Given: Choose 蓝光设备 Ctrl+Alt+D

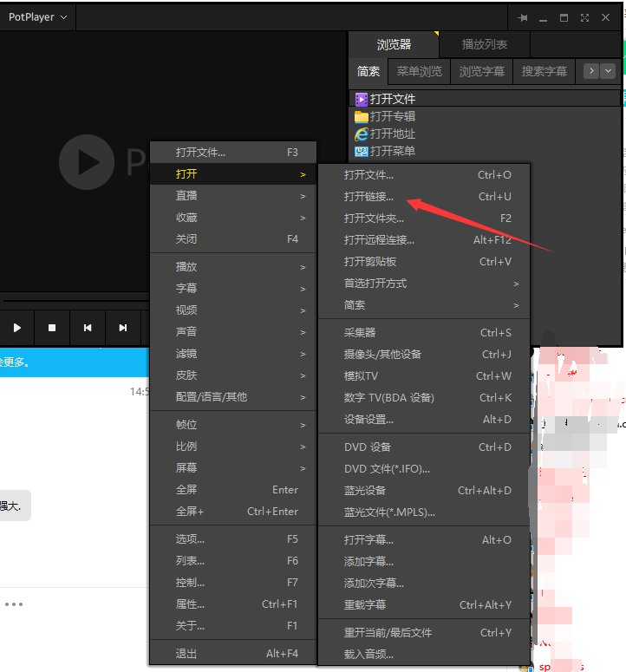Looking at the screenshot, I should 424,491.
